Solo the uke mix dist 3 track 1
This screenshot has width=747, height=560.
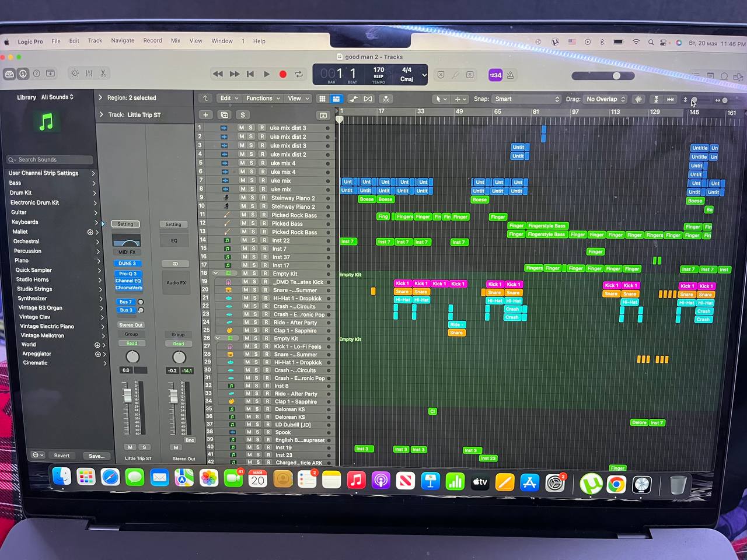click(251, 128)
